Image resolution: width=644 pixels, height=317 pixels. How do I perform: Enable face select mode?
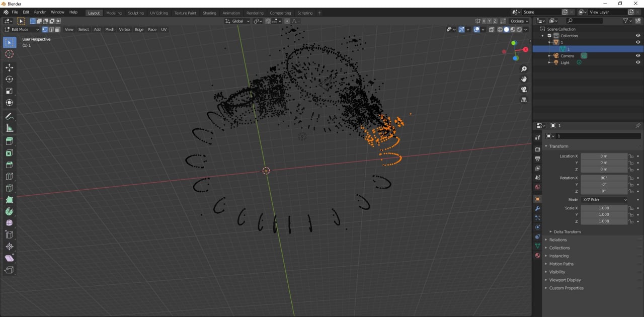(58, 30)
